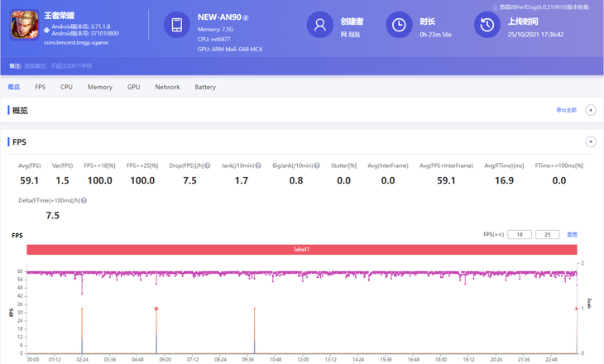
Task: Click the FPS threshold field showing 25
Action: click(548, 235)
